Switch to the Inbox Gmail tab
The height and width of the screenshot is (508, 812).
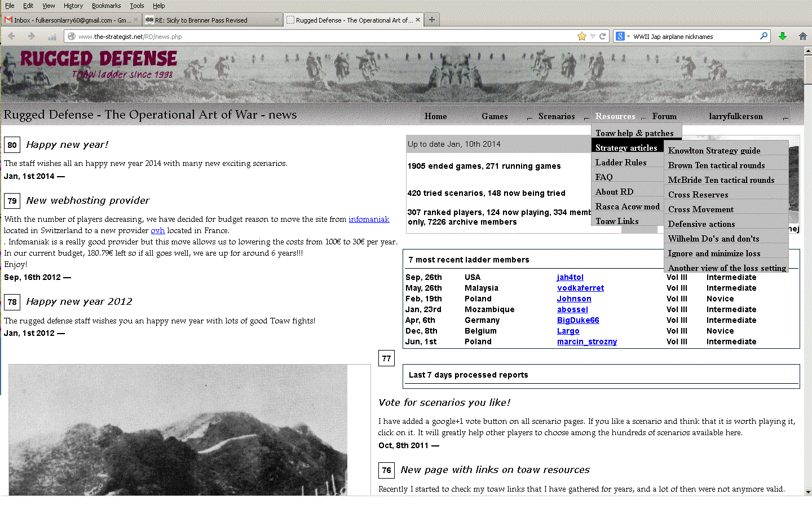pyautogui.click(x=71, y=20)
